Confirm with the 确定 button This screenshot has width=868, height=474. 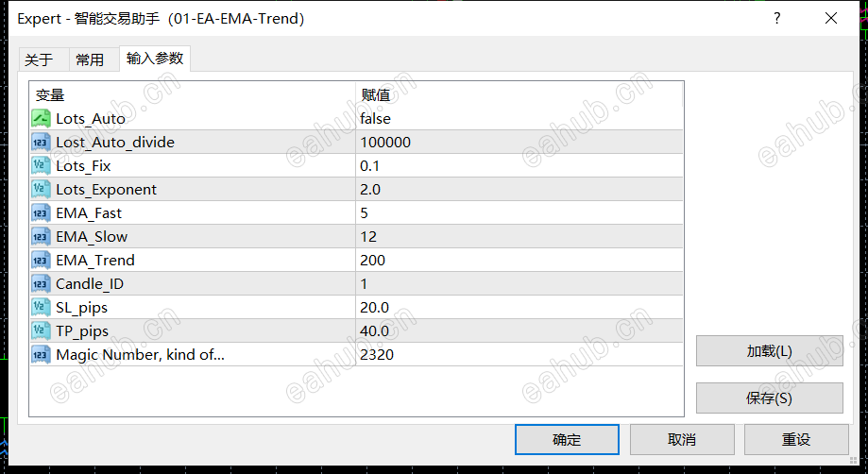point(567,440)
